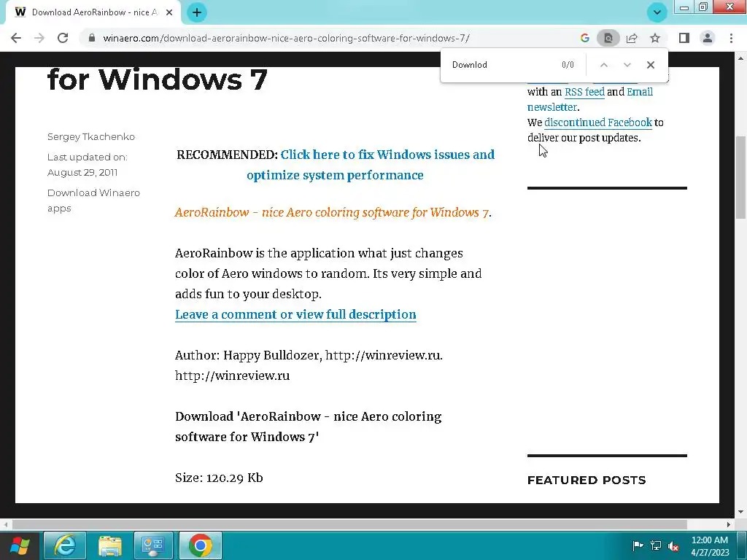Screen dimensions: 747x560
Task: Select the Download AeroRainbow tab
Action: click(x=93, y=12)
